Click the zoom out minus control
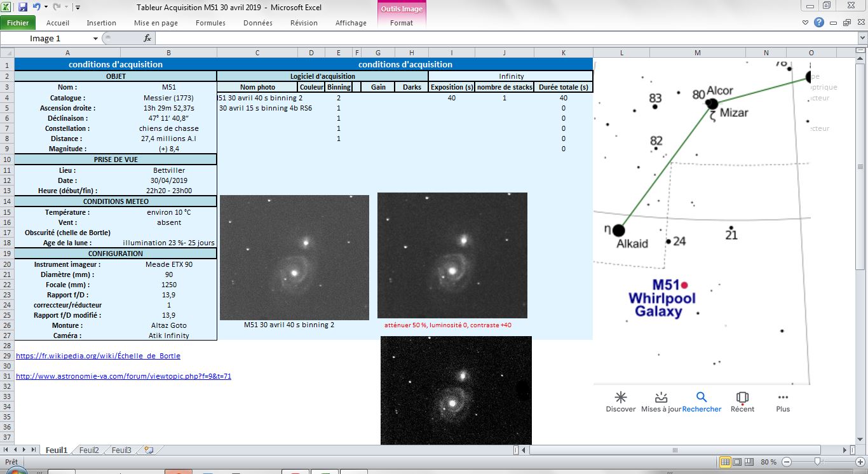 click(788, 462)
